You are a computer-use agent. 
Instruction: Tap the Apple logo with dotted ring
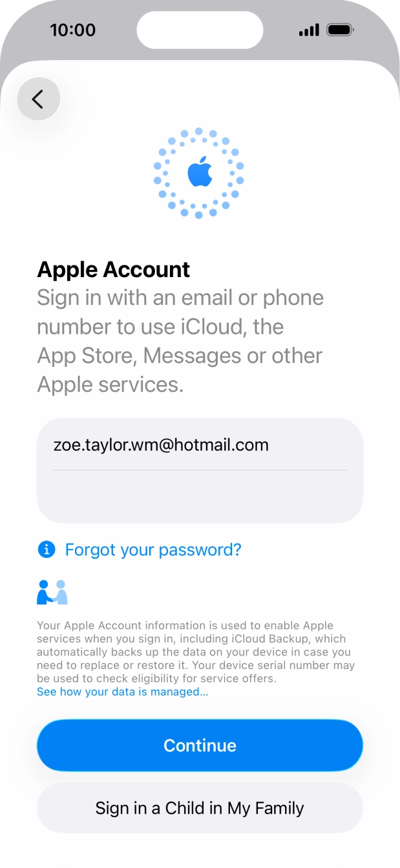199,173
